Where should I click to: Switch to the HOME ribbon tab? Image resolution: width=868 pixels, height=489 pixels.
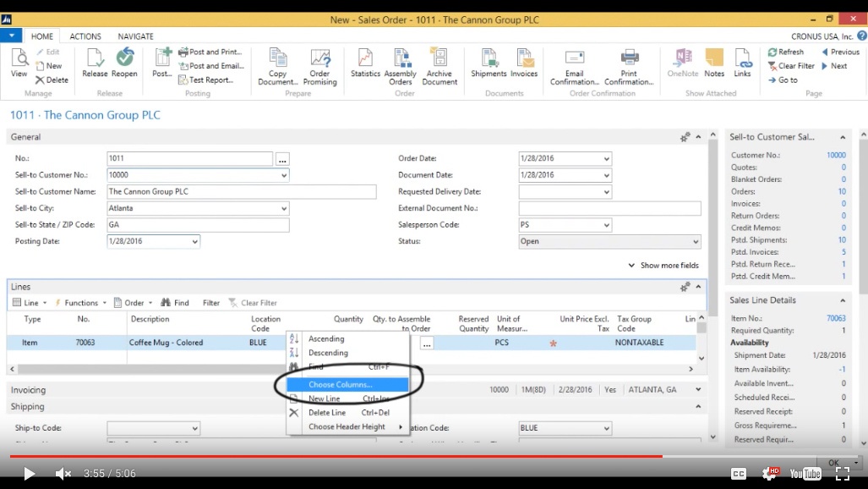click(42, 36)
